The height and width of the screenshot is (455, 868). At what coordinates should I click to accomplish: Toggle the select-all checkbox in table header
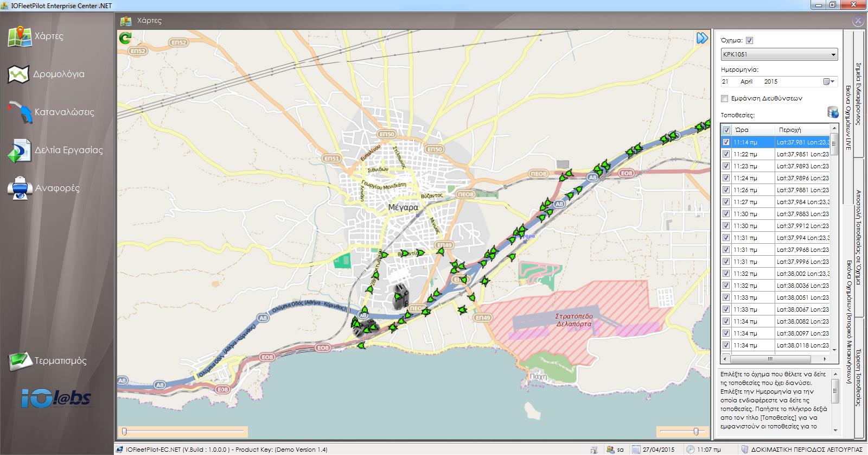click(x=726, y=130)
